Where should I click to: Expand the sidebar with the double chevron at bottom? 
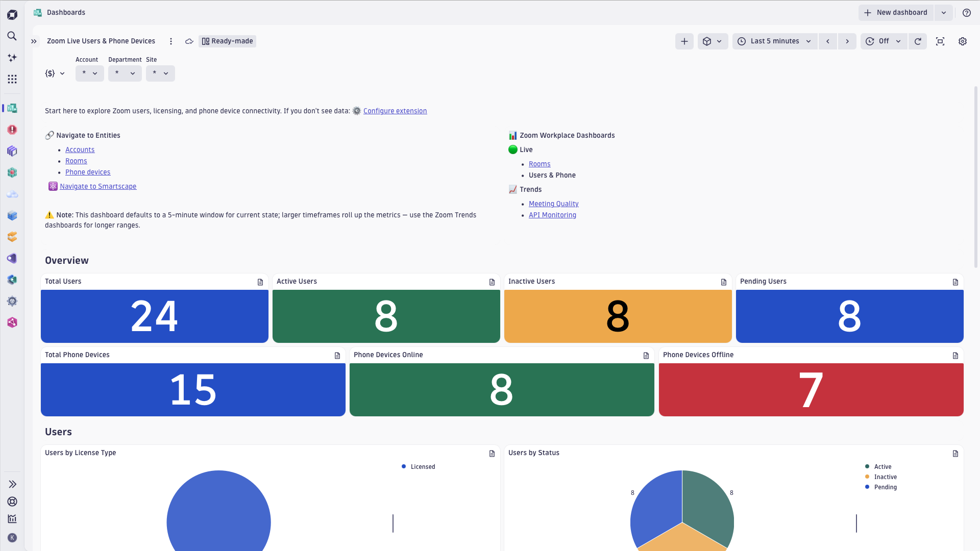(x=12, y=484)
